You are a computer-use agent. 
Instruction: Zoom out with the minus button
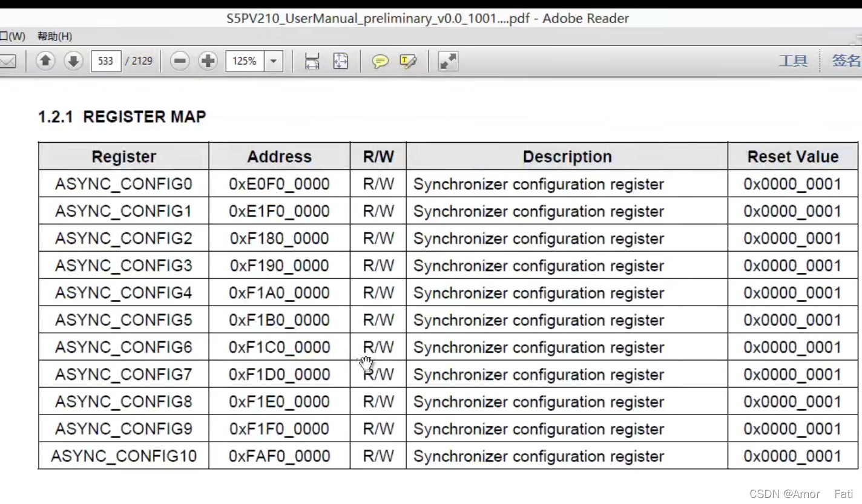click(180, 61)
